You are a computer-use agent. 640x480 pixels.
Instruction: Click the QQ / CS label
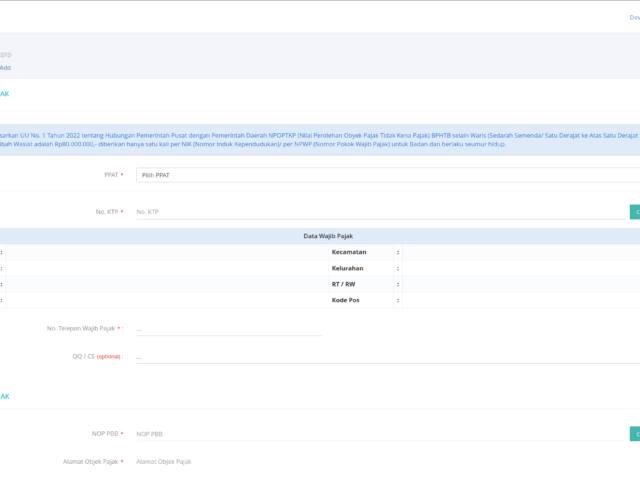coord(84,356)
